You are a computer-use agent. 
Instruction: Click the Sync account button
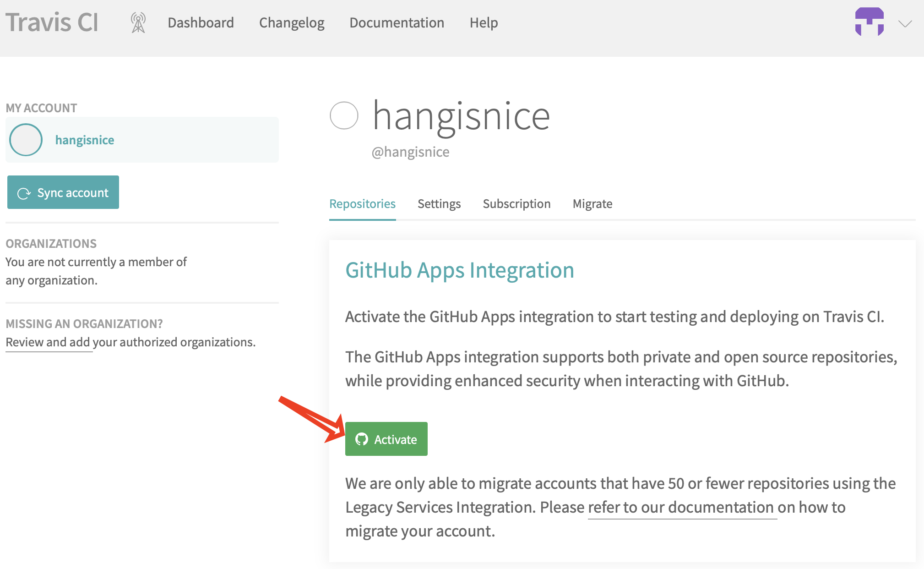coord(63,192)
